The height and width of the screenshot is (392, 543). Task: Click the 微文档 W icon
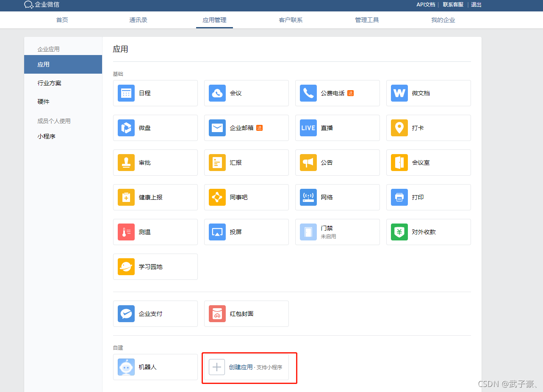tap(399, 93)
